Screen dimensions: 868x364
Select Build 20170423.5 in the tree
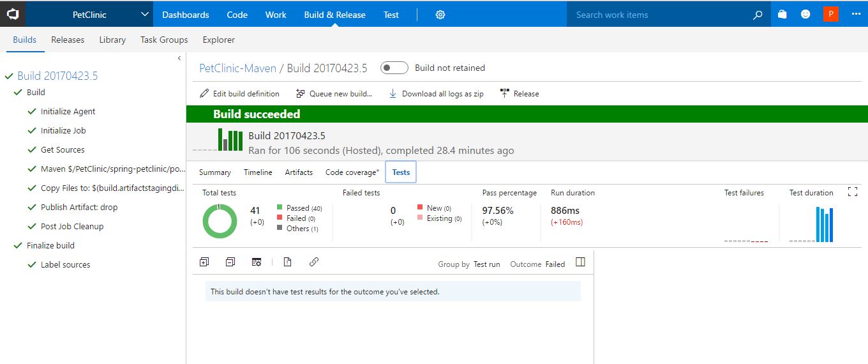coord(57,75)
